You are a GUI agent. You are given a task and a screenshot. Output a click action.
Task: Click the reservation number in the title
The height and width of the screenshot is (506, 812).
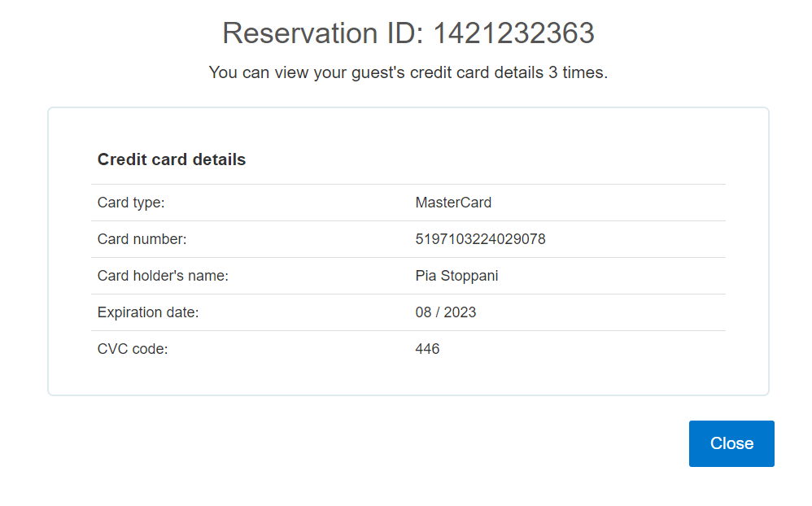click(x=513, y=33)
